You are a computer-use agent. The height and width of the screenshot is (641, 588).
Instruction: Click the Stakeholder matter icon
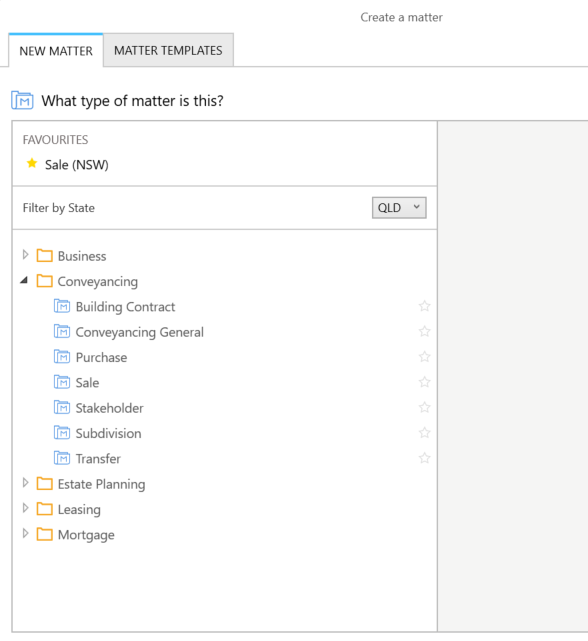(x=62, y=408)
